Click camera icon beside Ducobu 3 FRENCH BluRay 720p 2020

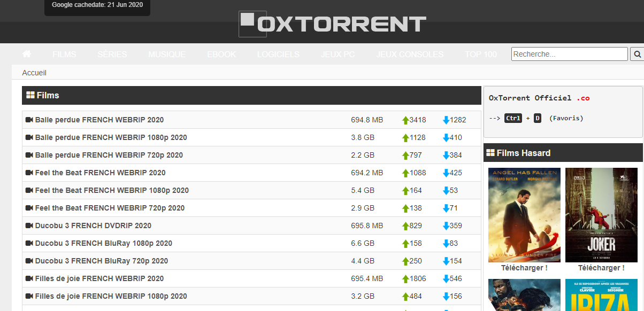29,261
